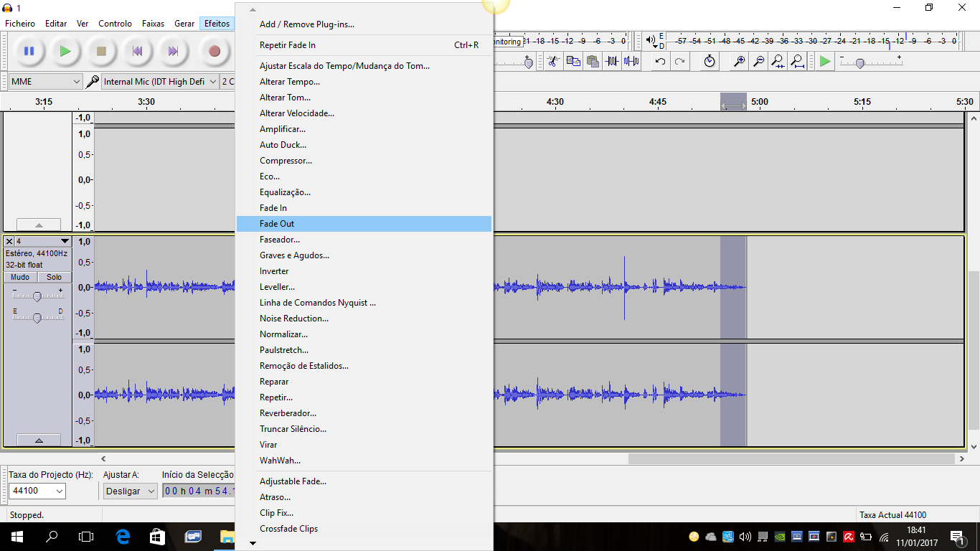Click the Record button
This screenshot has height=551, width=980.
coord(214,51)
